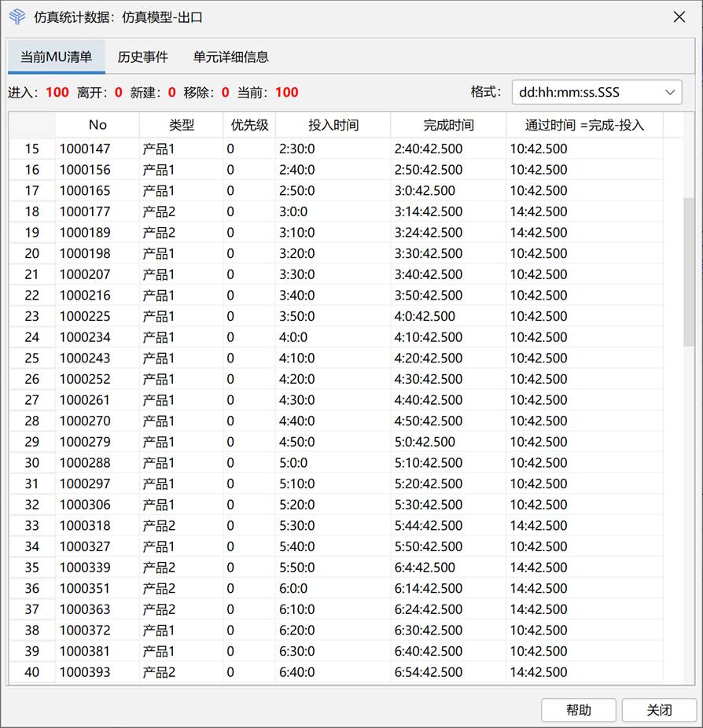
Task: Select the 当前MU清单 tab
Action: click(x=57, y=57)
